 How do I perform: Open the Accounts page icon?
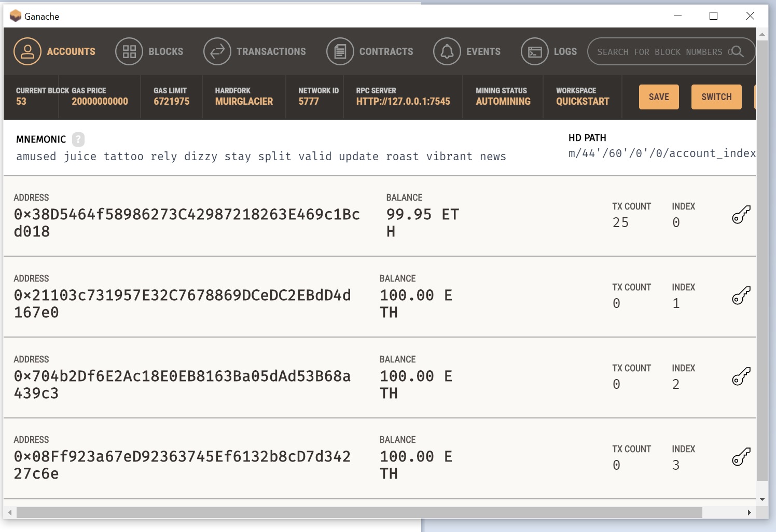27,51
